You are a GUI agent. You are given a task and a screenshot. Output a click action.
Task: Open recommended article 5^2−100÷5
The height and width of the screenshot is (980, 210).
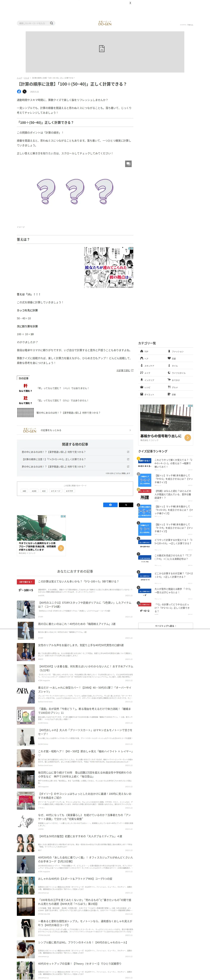click(75, 588)
